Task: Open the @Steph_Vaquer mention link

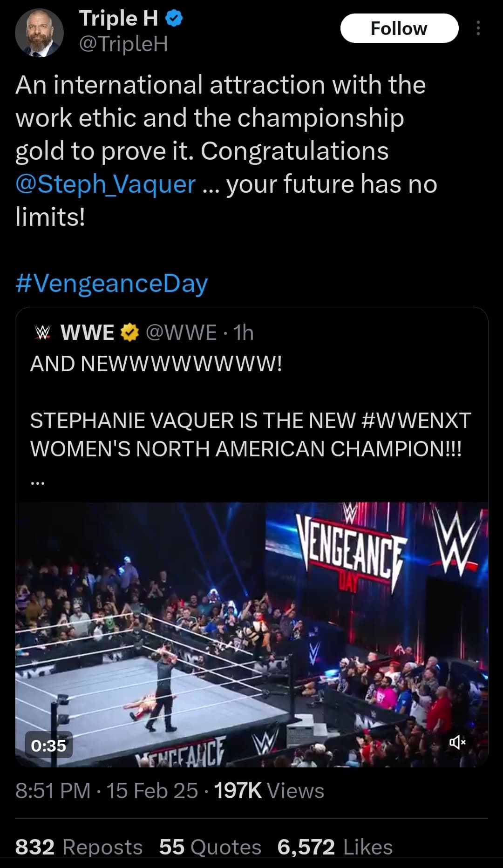Action: [x=106, y=184]
